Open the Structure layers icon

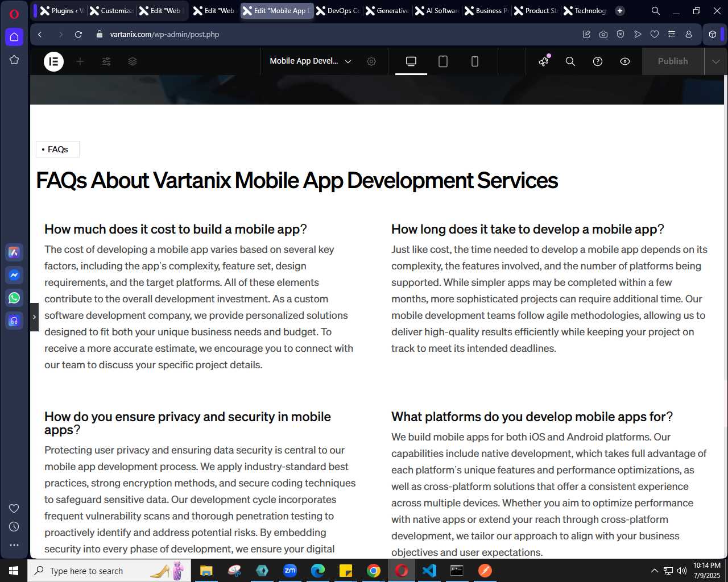[133, 61]
